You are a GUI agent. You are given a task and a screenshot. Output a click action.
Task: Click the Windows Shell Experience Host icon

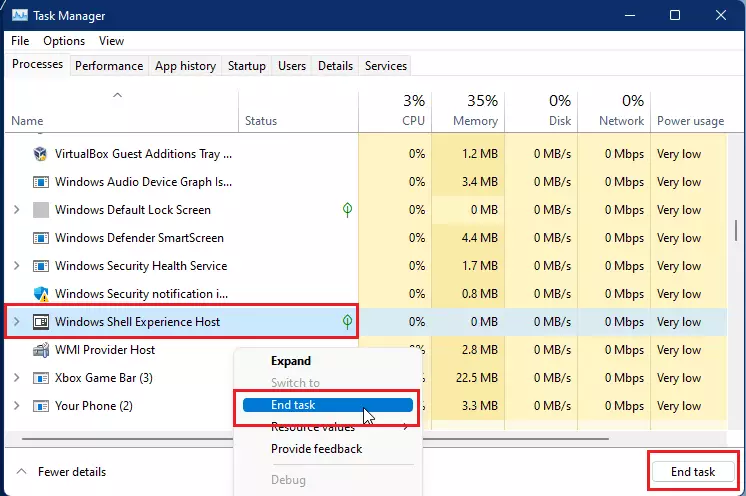pos(40,322)
